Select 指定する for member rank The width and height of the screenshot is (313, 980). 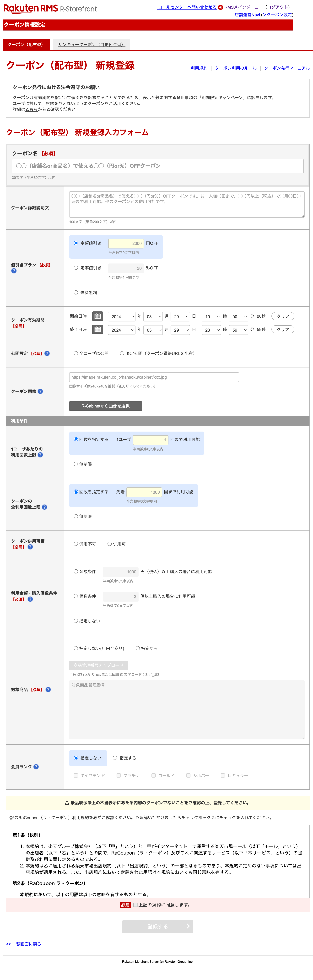click(x=115, y=758)
